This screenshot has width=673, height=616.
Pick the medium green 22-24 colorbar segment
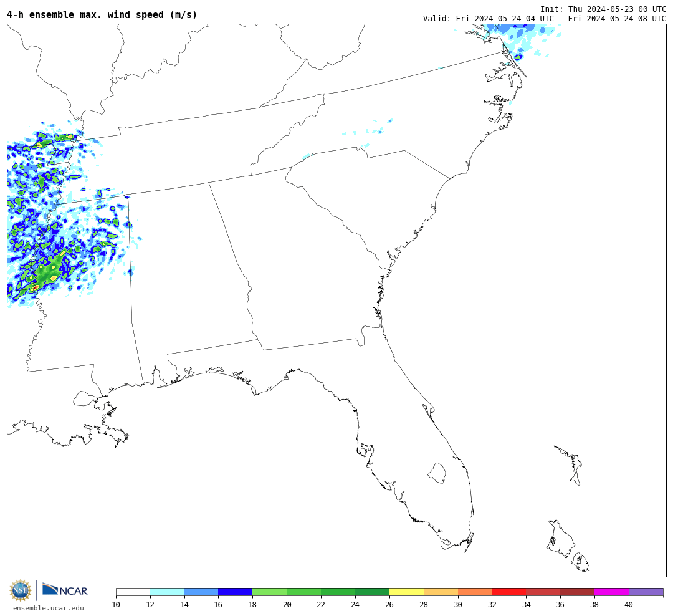(x=338, y=592)
